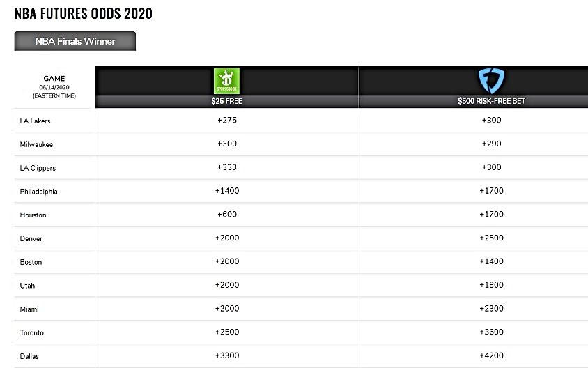
Task: Click the GAME date column header
Action: (x=54, y=87)
